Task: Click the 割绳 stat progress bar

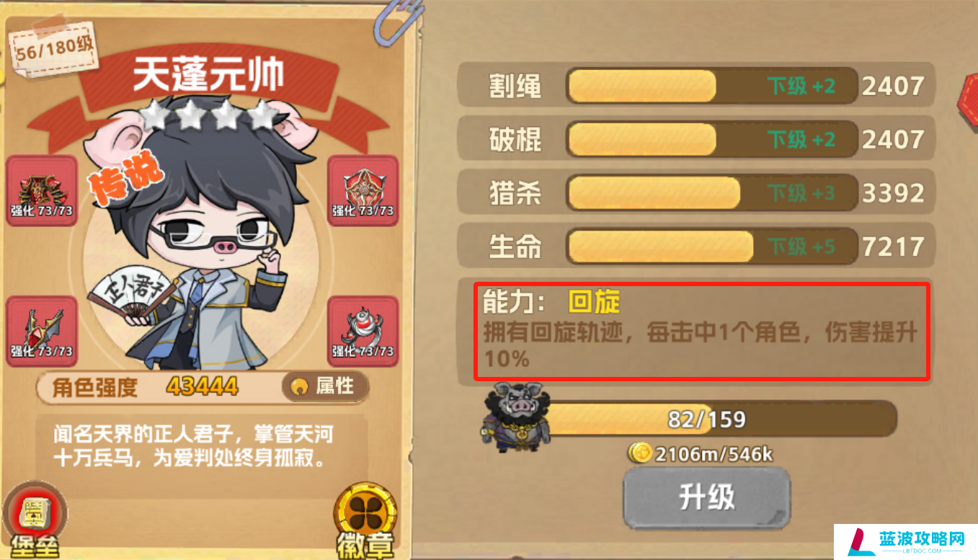Action: [x=711, y=86]
